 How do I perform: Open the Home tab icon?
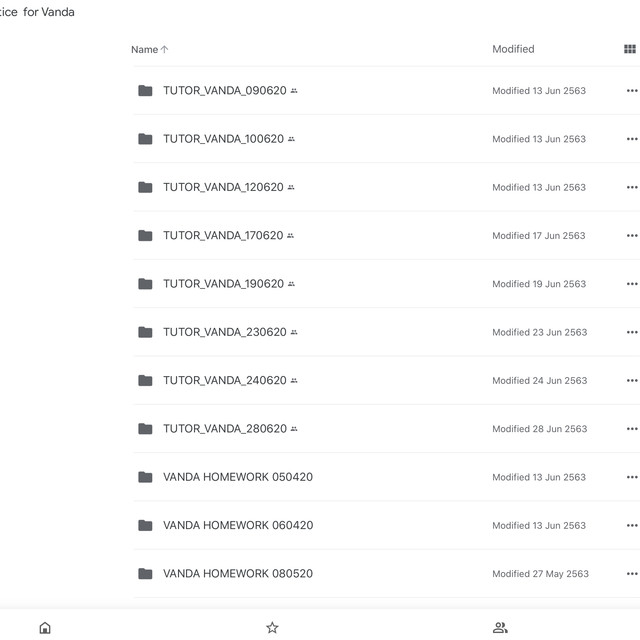click(45, 627)
